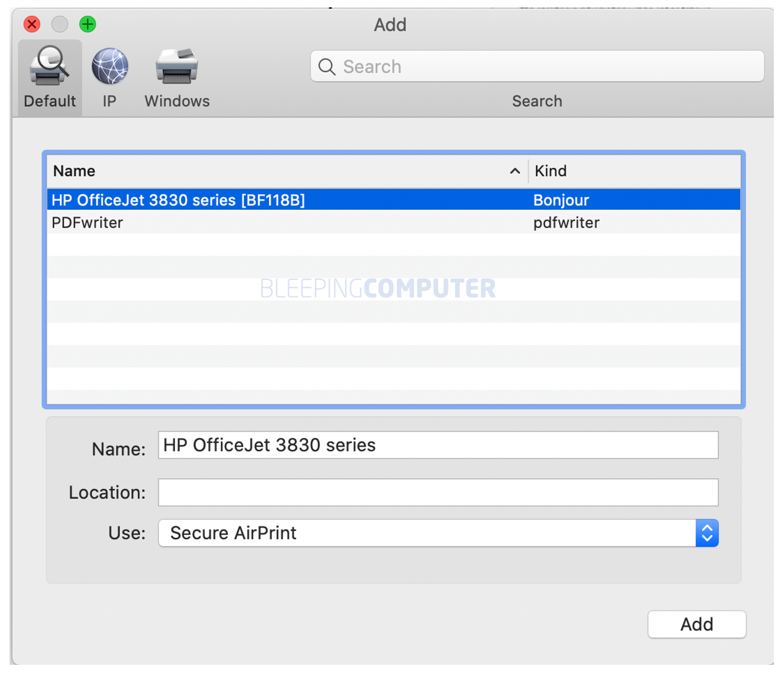784x675 pixels.
Task: Select the PDFwriter printer row
Action: (x=394, y=222)
